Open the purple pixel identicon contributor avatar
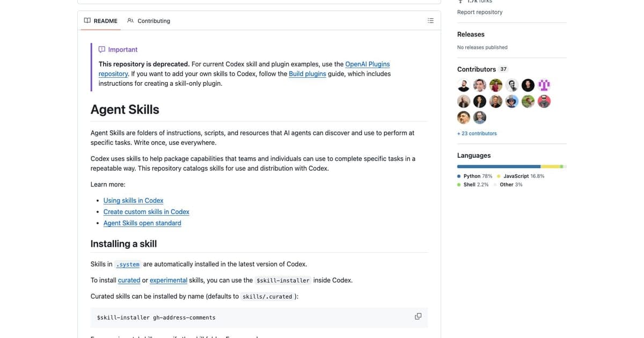The width and height of the screenshot is (644, 338). [544, 85]
